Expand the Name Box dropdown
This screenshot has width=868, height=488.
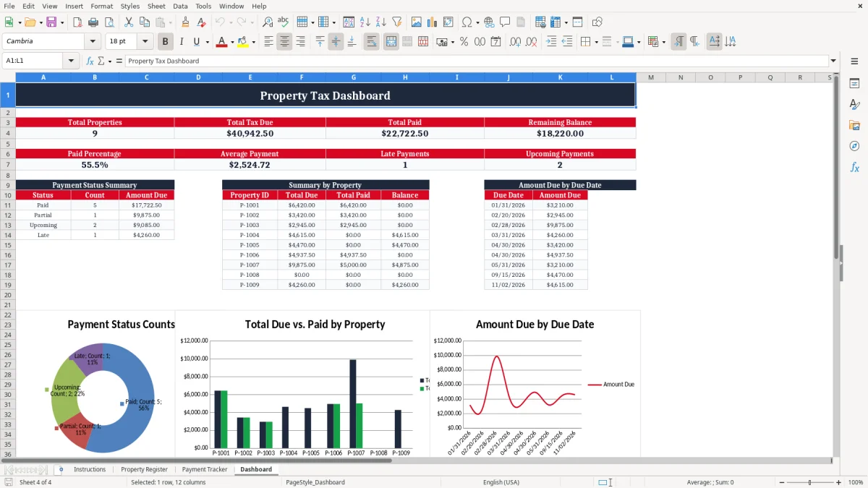tap(72, 61)
